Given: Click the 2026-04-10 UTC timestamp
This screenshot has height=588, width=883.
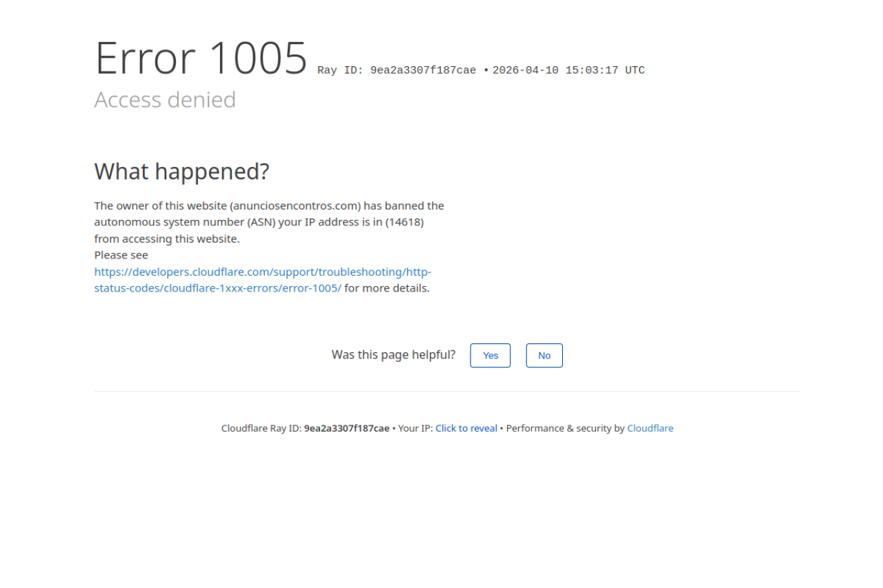Looking at the screenshot, I should [568, 70].
